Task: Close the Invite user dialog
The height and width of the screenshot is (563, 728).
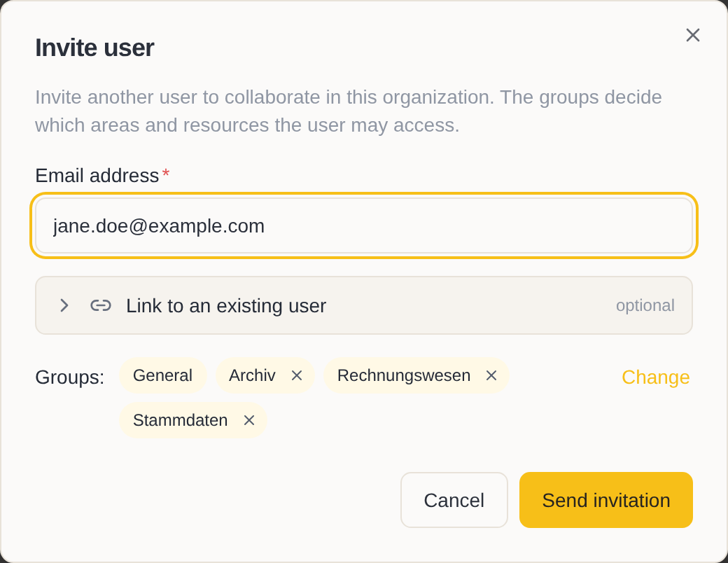Action: tap(693, 35)
